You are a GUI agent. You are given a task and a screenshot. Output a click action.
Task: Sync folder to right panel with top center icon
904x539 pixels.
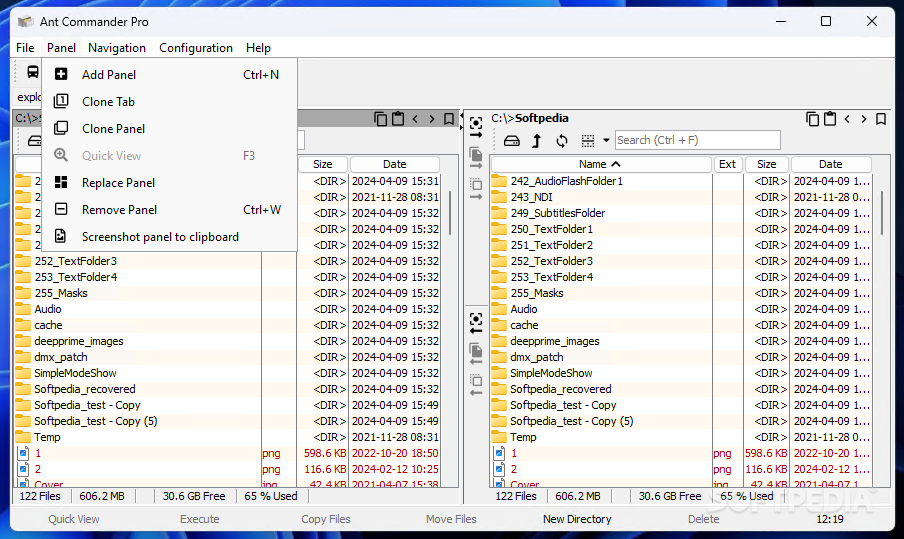click(x=476, y=127)
